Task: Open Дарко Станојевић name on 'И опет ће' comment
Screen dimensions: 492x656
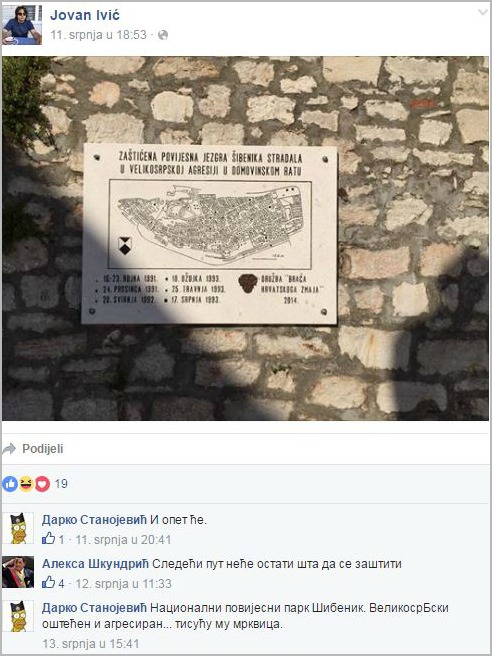Action: pyautogui.click(x=94, y=520)
